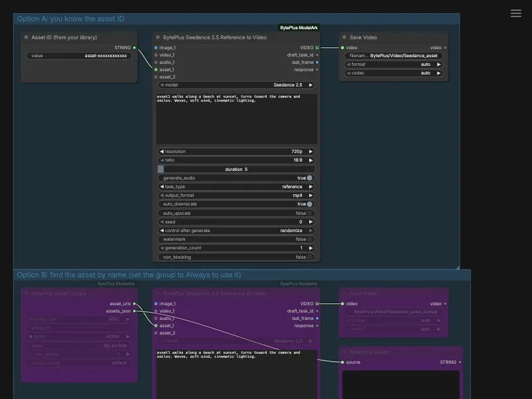Click the Option A prompt text area

[237, 119]
